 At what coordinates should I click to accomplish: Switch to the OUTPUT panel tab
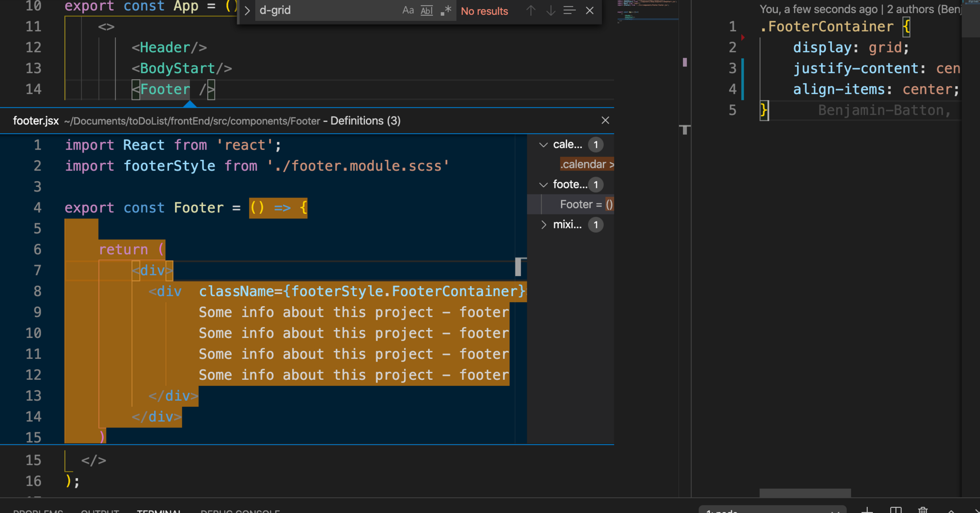pyautogui.click(x=100, y=510)
